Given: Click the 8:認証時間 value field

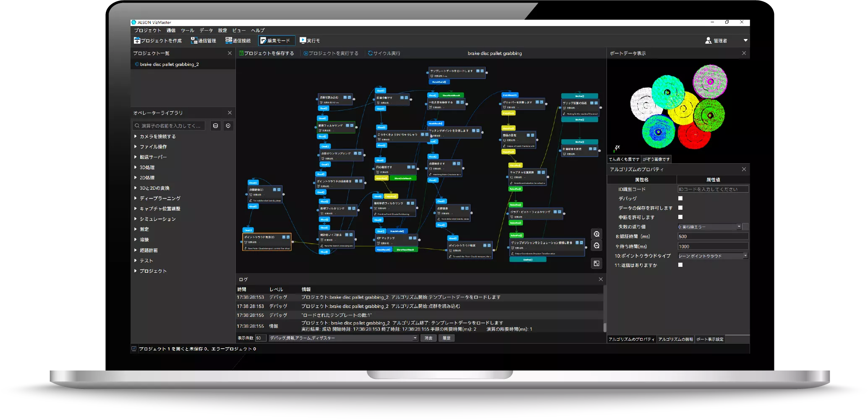Looking at the screenshot, I should click(x=713, y=236).
